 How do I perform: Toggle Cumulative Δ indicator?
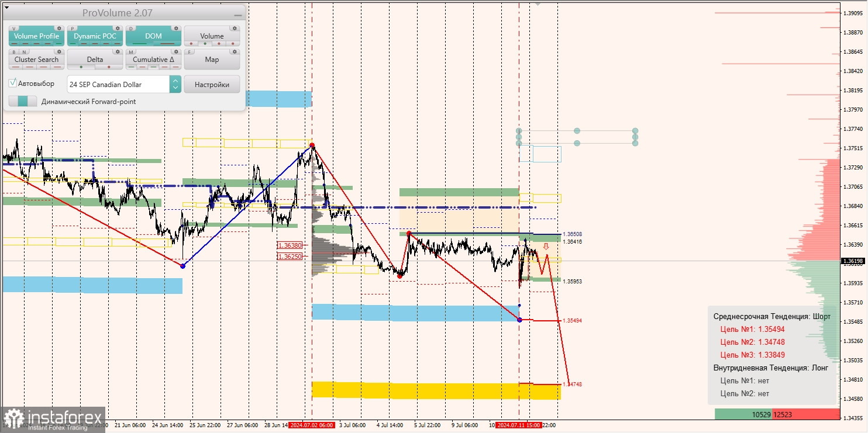(153, 59)
